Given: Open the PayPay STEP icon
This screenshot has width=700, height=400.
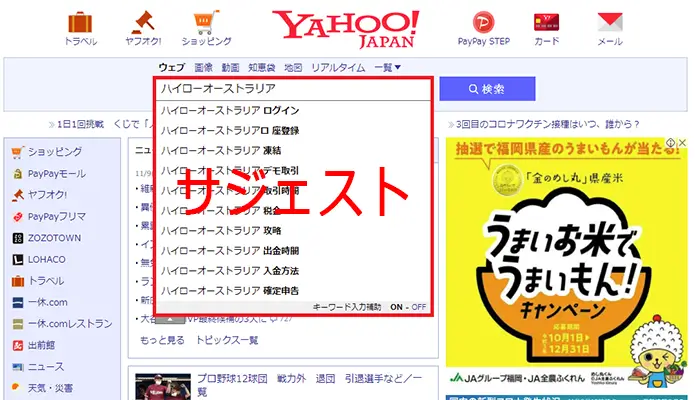Looking at the screenshot, I should point(483,22).
